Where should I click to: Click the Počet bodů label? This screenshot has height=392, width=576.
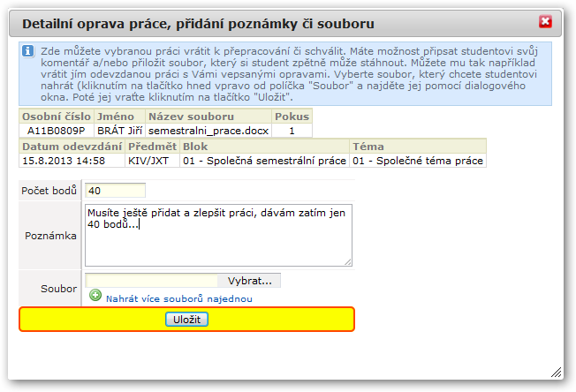tap(49, 191)
